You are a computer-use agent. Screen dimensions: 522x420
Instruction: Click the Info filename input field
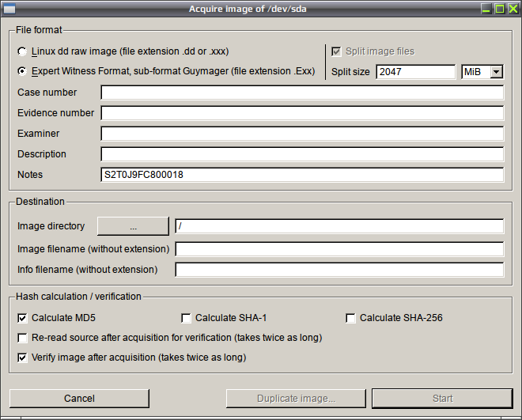[339, 270]
